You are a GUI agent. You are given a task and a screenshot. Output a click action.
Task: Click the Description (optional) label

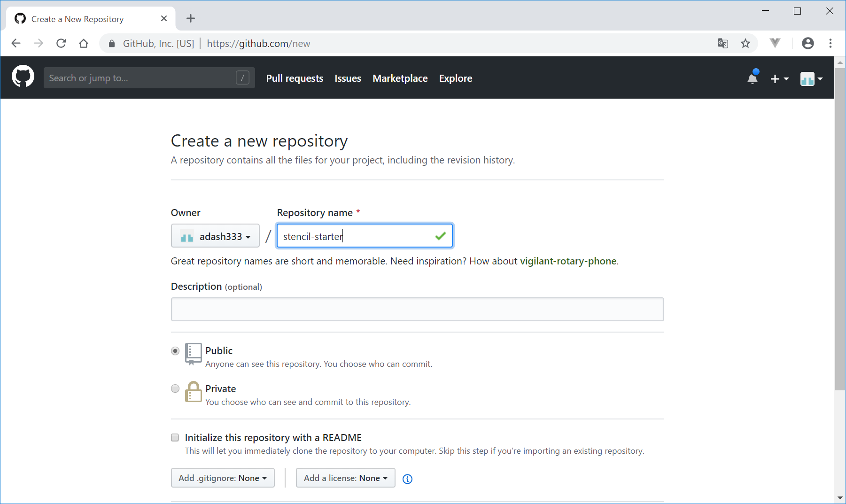217,287
